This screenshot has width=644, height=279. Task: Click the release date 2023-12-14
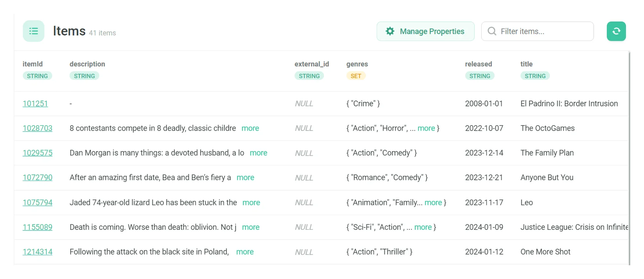484,153
